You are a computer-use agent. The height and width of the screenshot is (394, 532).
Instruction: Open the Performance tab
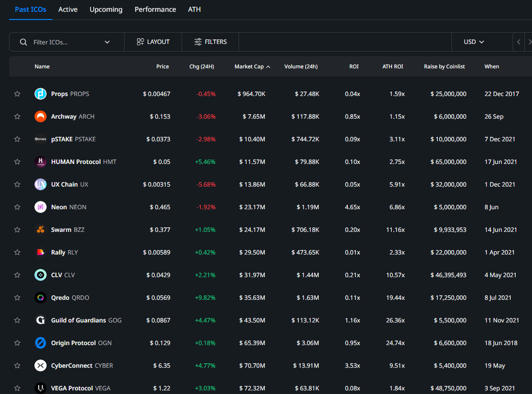pos(155,10)
